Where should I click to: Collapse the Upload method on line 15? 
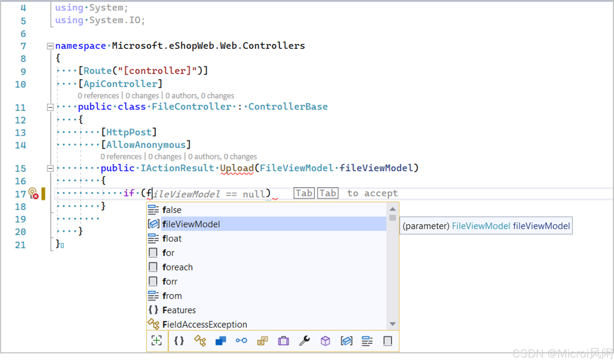pos(50,168)
